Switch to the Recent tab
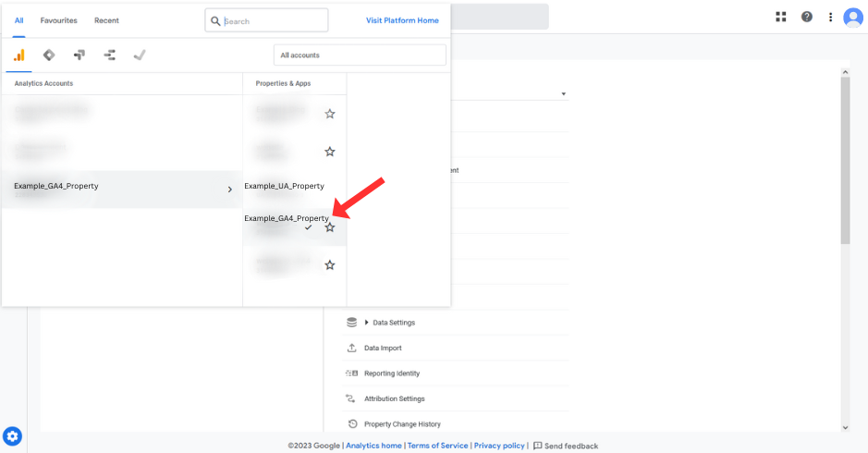This screenshot has height=453, width=868. pyautogui.click(x=106, y=20)
